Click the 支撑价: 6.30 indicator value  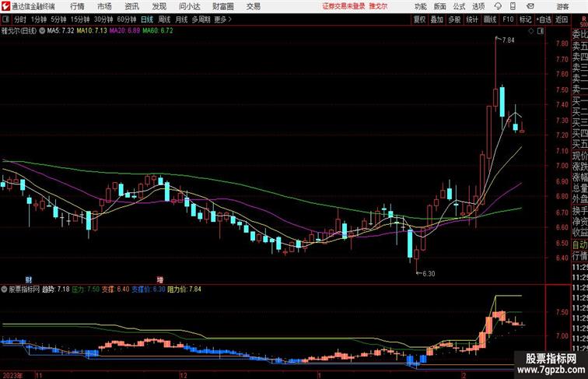pyautogui.click(x=149, y=290)
